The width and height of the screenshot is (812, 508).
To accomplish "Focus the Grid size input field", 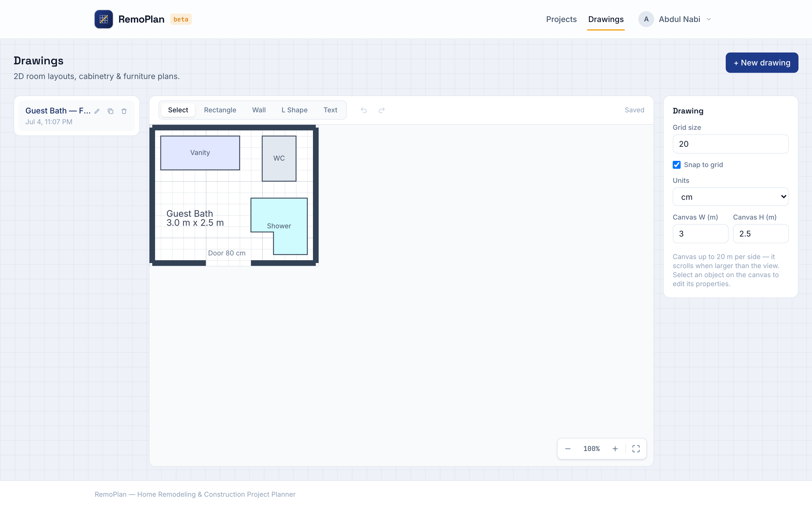I will [x=731, y=144].
